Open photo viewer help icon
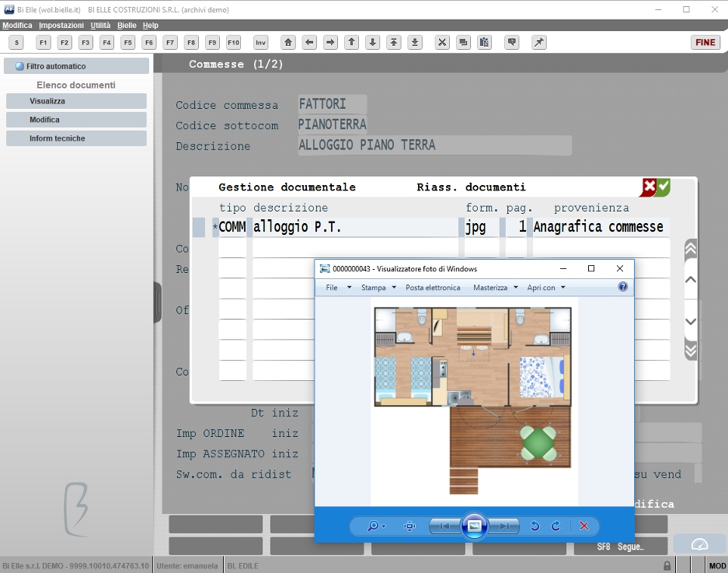Screen dimensions: 728x573 tap(622, 287)
